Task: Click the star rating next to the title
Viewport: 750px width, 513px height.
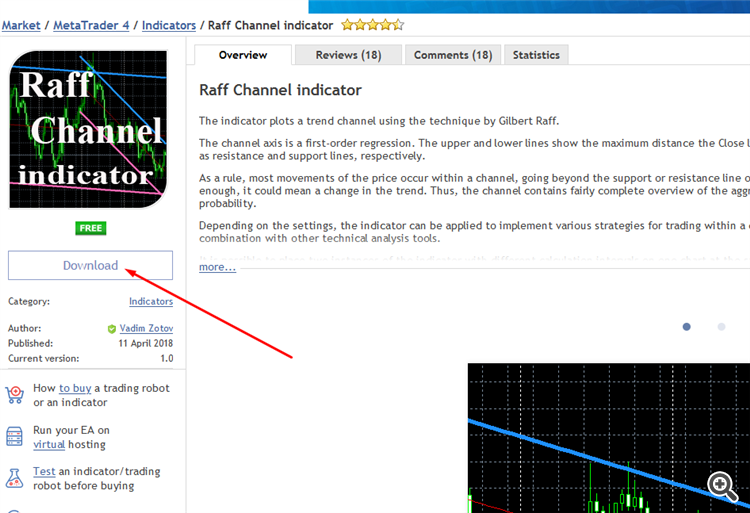Action: tap(373, 25)
